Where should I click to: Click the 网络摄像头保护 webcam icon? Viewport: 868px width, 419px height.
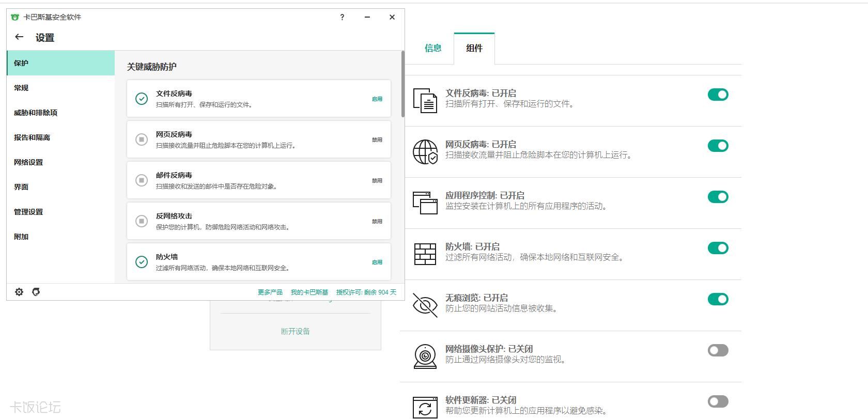[425, 356]
